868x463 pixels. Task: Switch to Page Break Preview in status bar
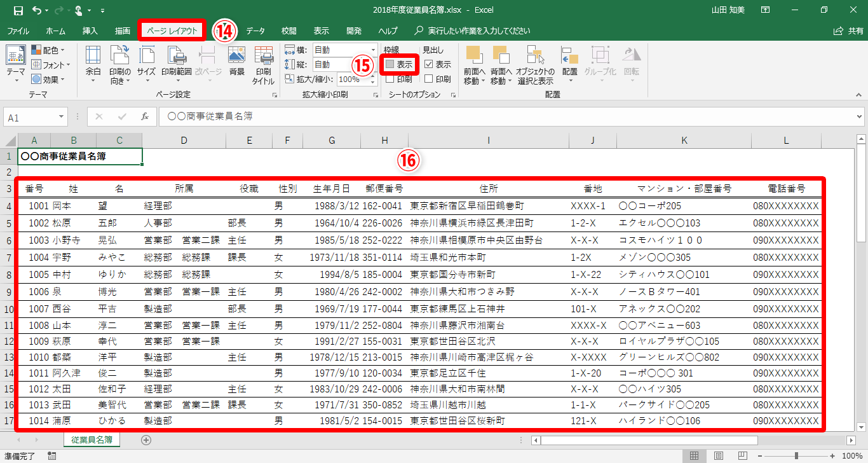pyautogui.click(x=742, y=455)
